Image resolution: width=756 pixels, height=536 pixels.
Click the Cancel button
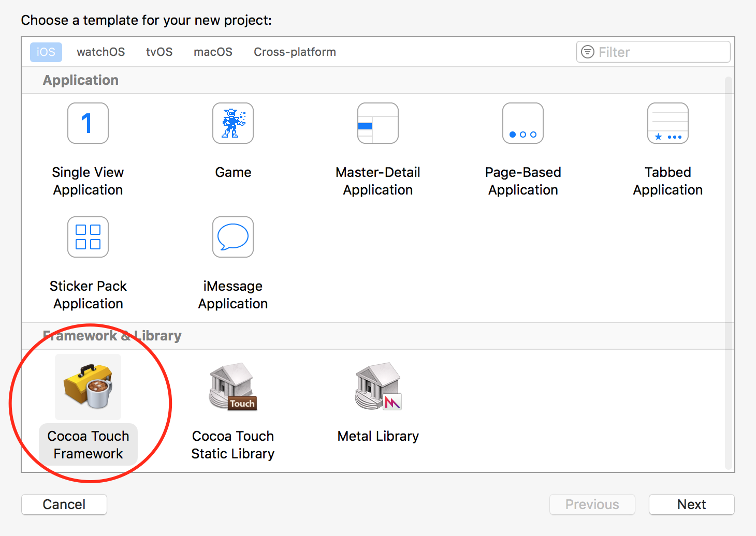click(x=64, y=504)
